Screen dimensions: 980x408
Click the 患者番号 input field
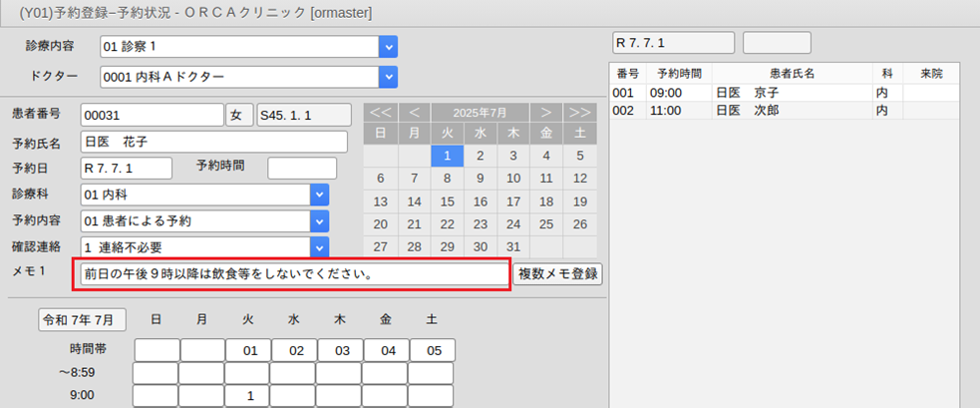(x=152, y=116)
